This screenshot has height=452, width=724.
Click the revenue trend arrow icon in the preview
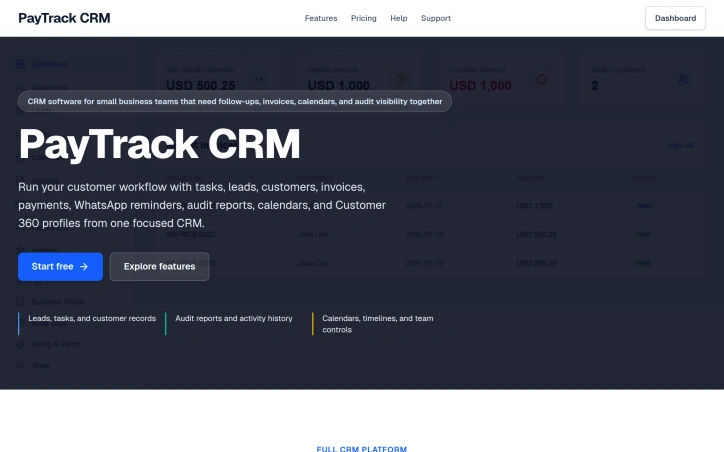click(258, 79)
